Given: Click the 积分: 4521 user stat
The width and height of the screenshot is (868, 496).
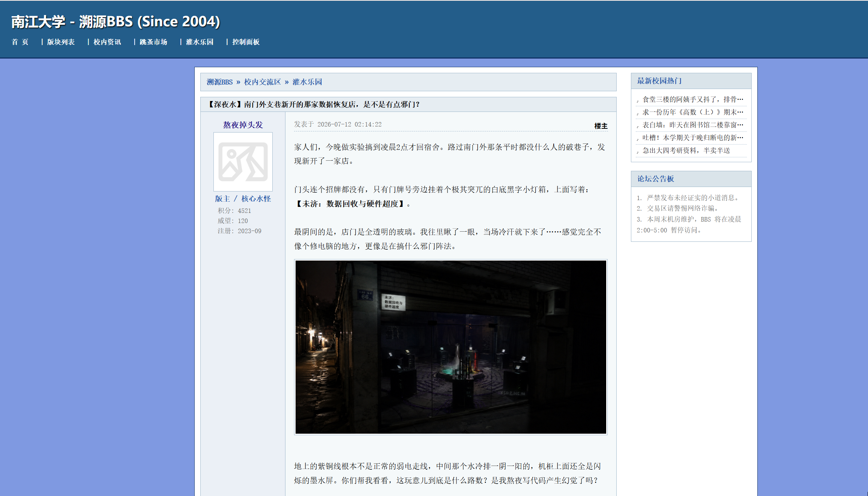Looking at the screenshot, I should pyautogui.click(x=234, y=211).
